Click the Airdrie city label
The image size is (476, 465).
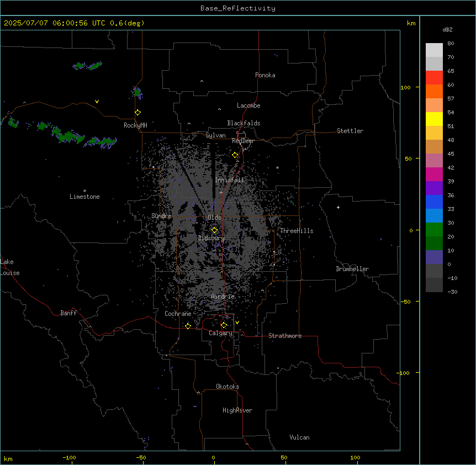[x=223, y=297]
